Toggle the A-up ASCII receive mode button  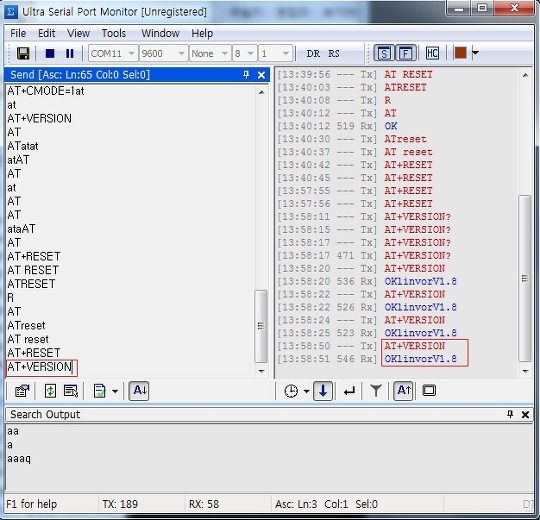(x=403, y=391)
